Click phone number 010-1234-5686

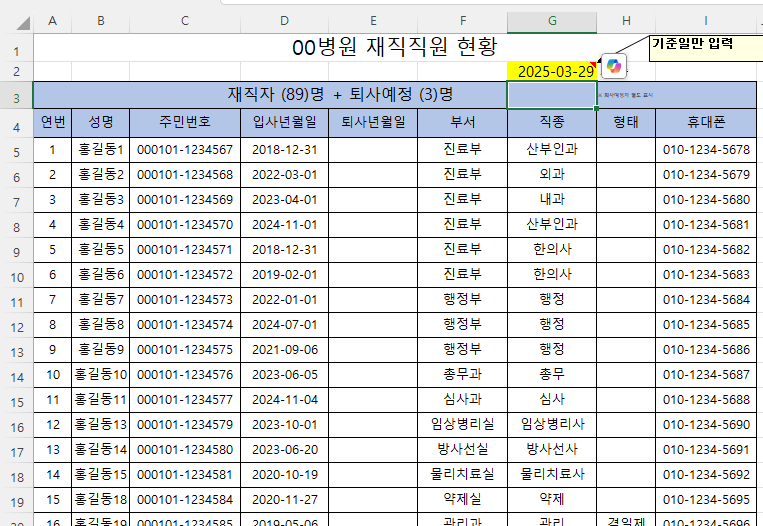(706, 350)
